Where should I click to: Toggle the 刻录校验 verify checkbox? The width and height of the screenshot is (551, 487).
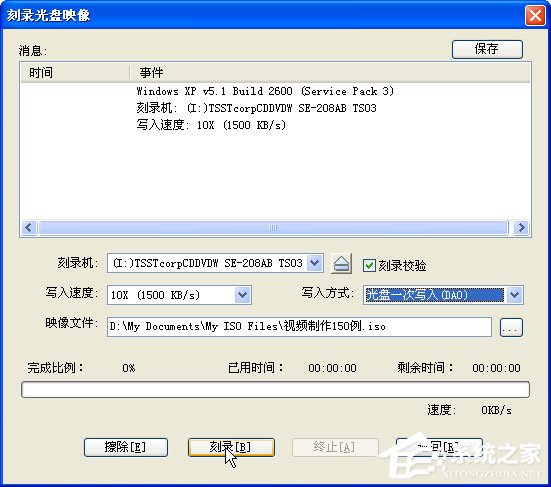tap(369, 265)
